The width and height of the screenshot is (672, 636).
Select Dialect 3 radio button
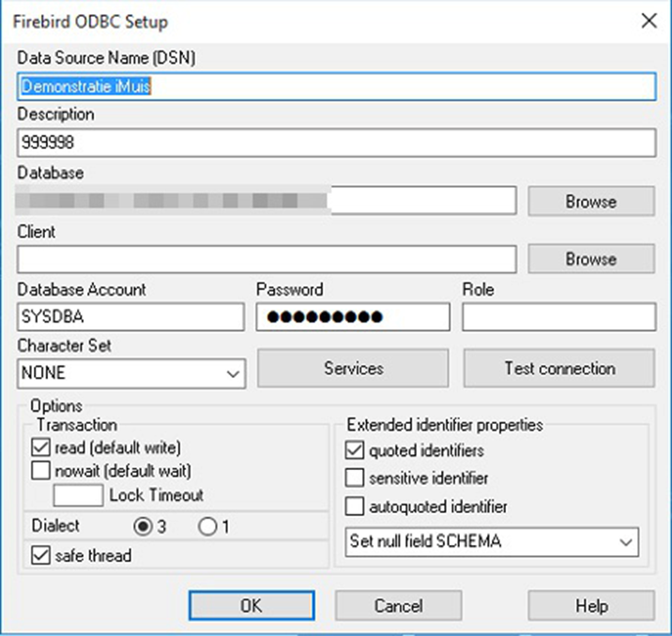point(143,526)
